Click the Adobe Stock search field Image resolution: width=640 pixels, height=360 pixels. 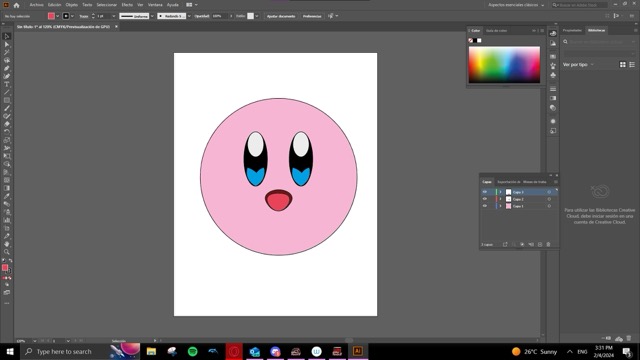point(581,5)
